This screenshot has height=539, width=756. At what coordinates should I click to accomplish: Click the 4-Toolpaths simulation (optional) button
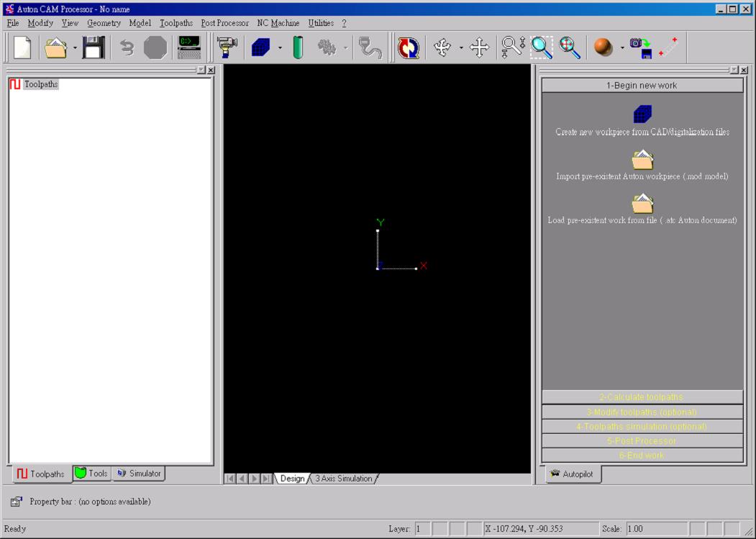coord(642,427)
